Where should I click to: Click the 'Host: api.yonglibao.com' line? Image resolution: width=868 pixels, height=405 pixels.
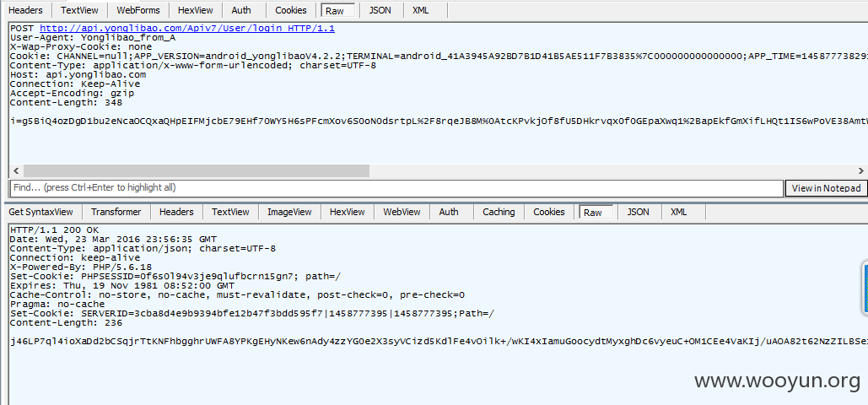click(78, 75)
